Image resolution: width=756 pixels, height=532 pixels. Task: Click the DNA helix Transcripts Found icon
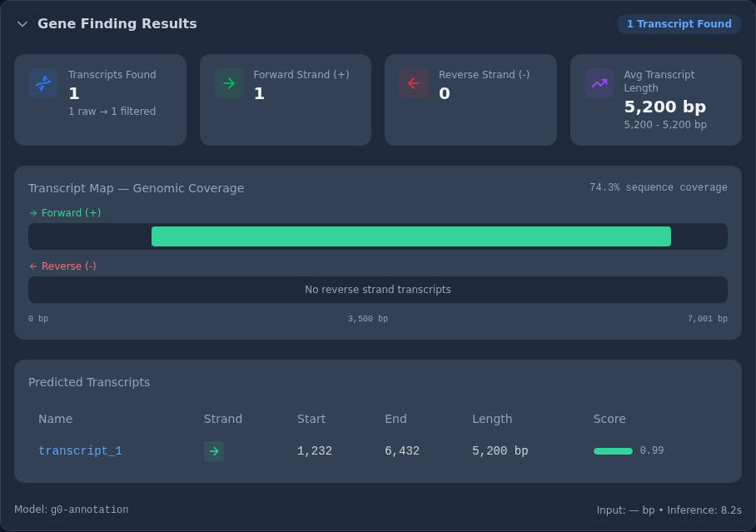point(43,83)
